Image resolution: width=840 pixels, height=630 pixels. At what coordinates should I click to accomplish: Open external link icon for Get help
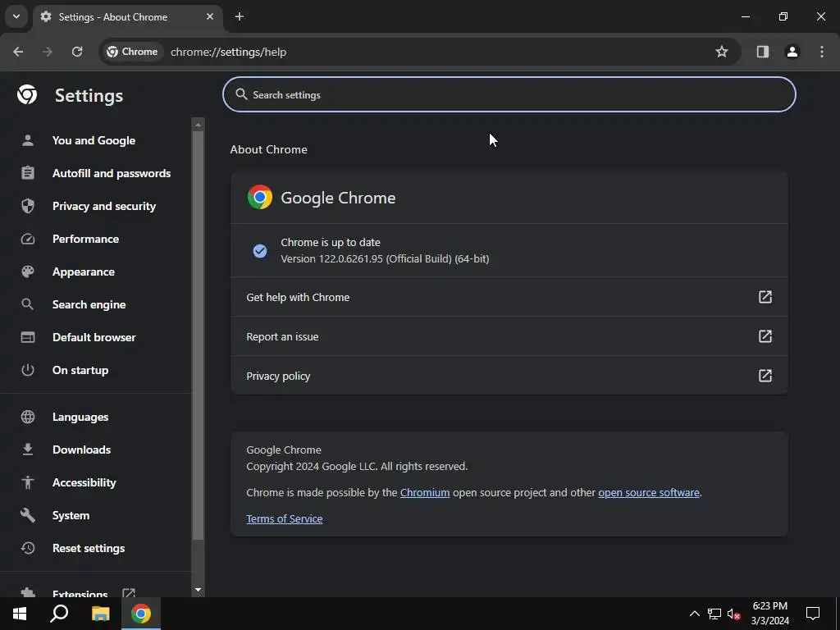pyautogui.click(x=765, y=297)
